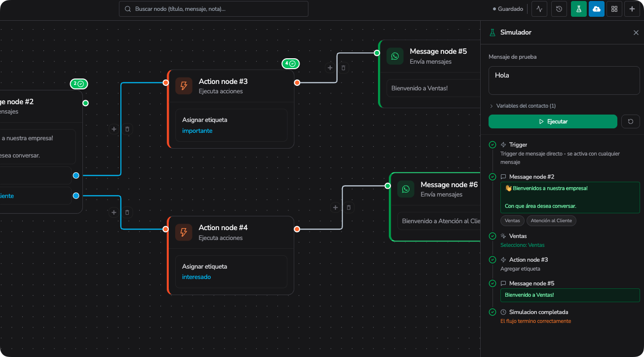Select the Action node #4 title
This screenshot has width=644, height=357.
[x=223, y=228]
